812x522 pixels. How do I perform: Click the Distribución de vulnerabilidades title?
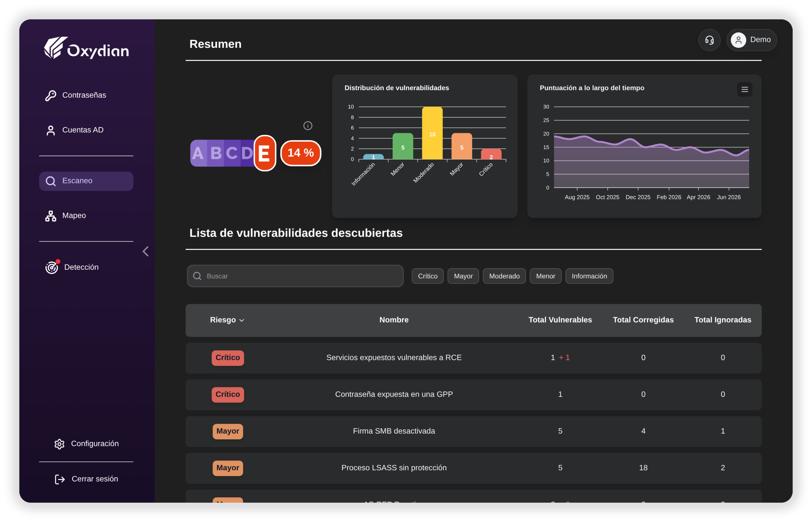397,88
